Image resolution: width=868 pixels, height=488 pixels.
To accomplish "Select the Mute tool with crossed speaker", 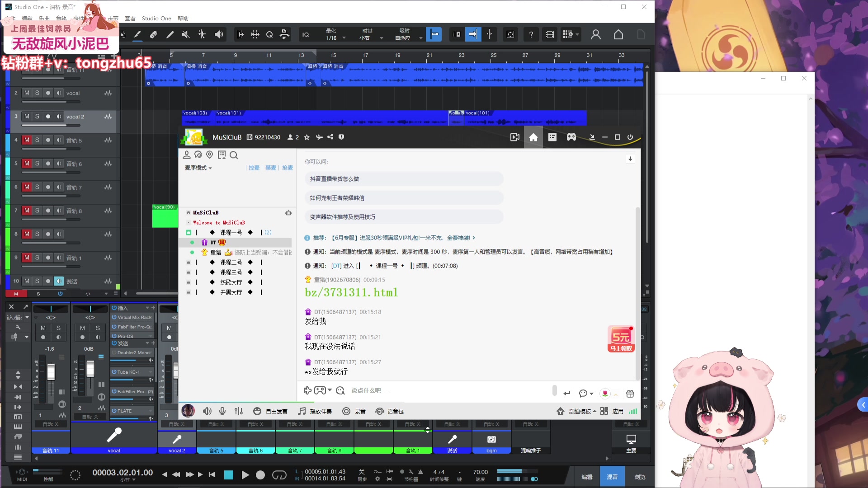I will [185, 34].
